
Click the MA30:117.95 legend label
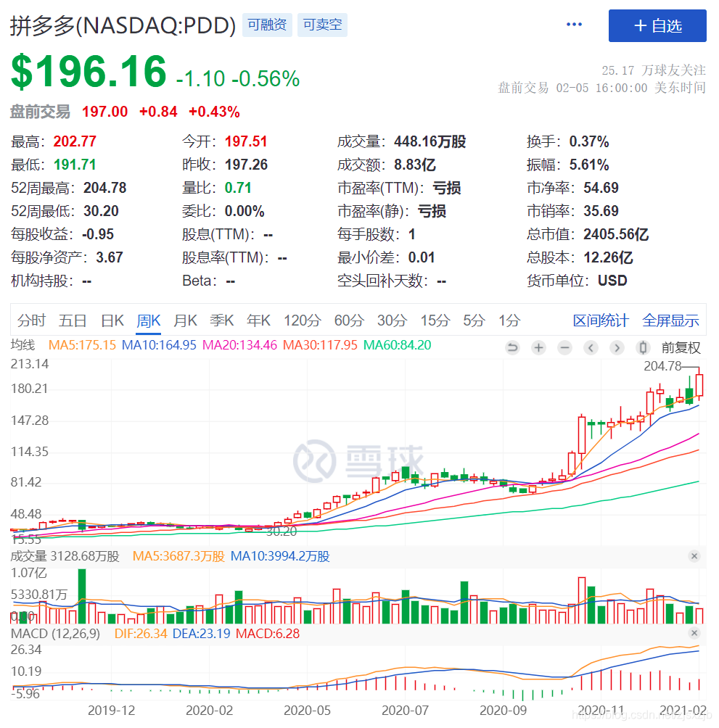point(320,345)
